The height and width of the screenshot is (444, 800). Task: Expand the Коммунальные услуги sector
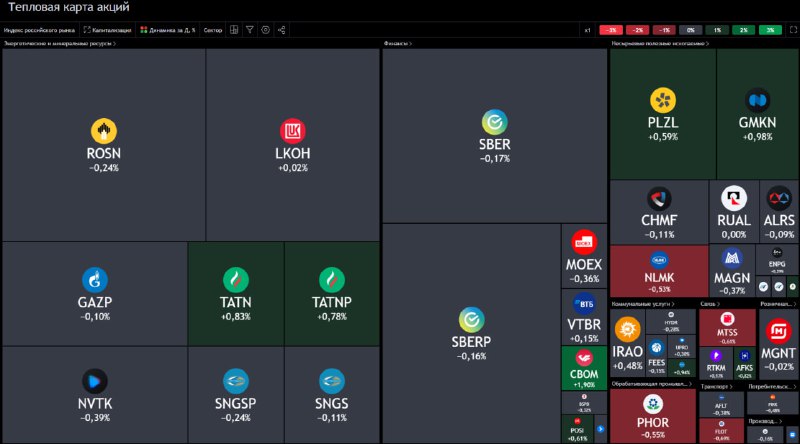pos(643,304)
